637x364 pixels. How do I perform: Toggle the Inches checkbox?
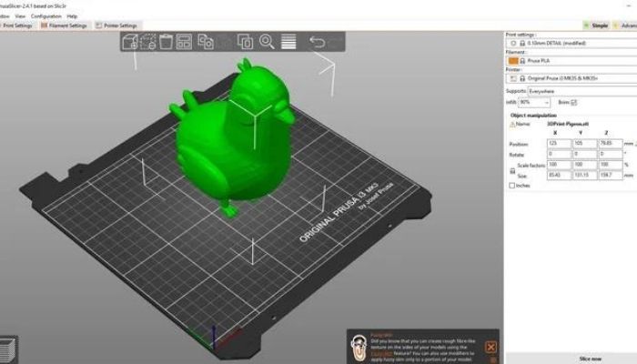tap(511, 186)
